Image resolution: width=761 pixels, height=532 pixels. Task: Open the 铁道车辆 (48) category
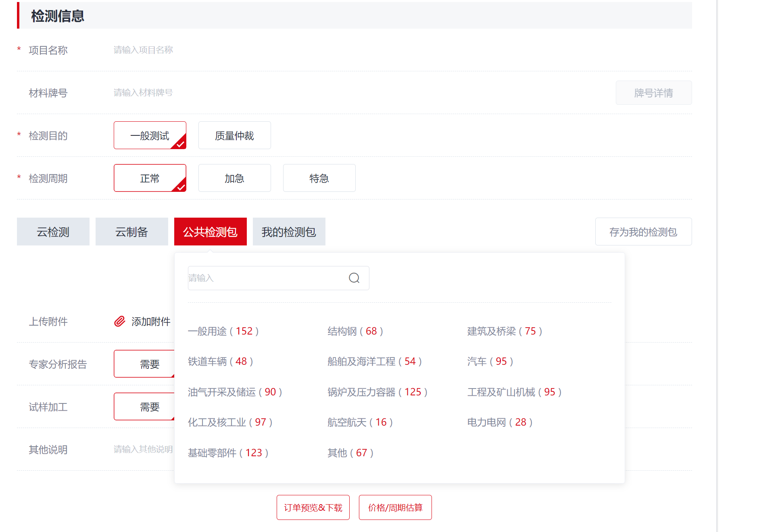pyautogui.click(x=221, y=362)
